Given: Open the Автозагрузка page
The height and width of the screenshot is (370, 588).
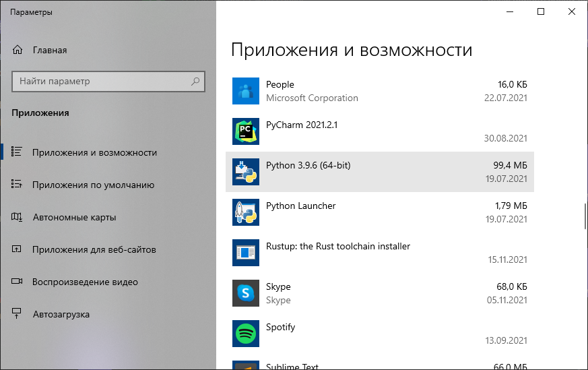Looking at the screenshot, I should coord(61,314).
